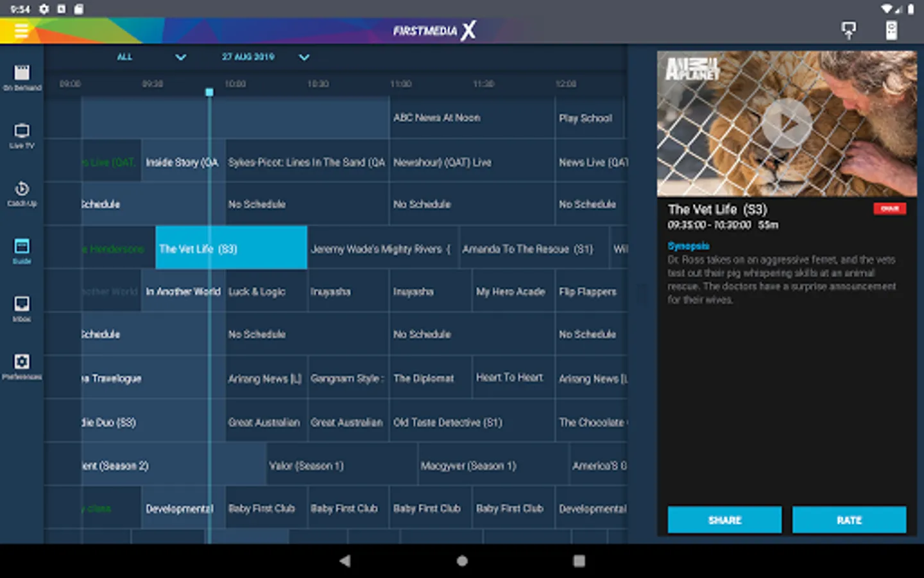Select Inside Story program
This screenshot has height=578, width=924.
183,162
